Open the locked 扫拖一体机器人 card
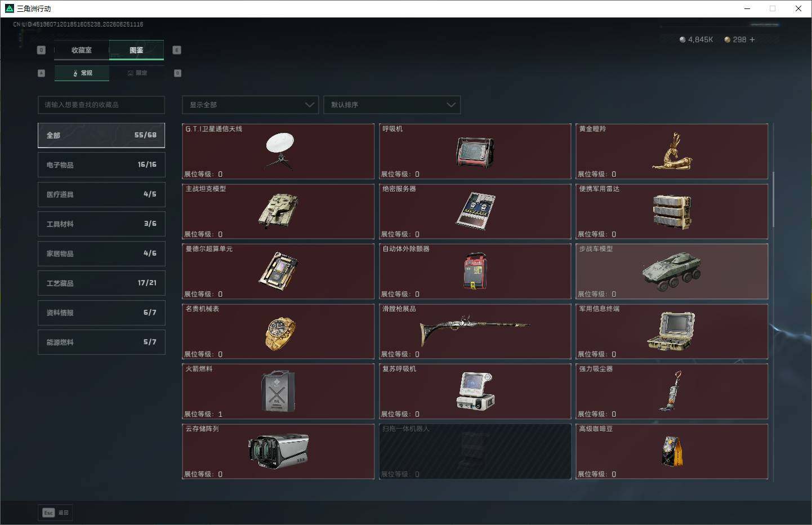Screen dimensions: 812x525 tap(475, 451)
